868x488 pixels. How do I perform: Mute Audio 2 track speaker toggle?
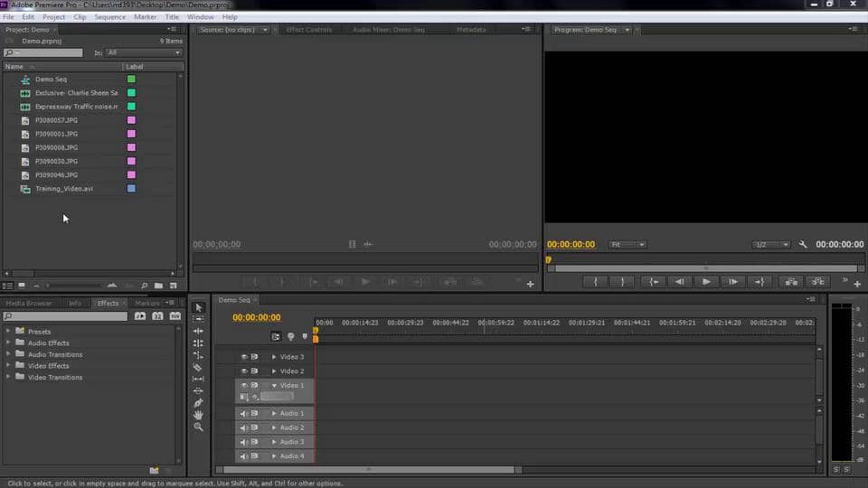244,427
